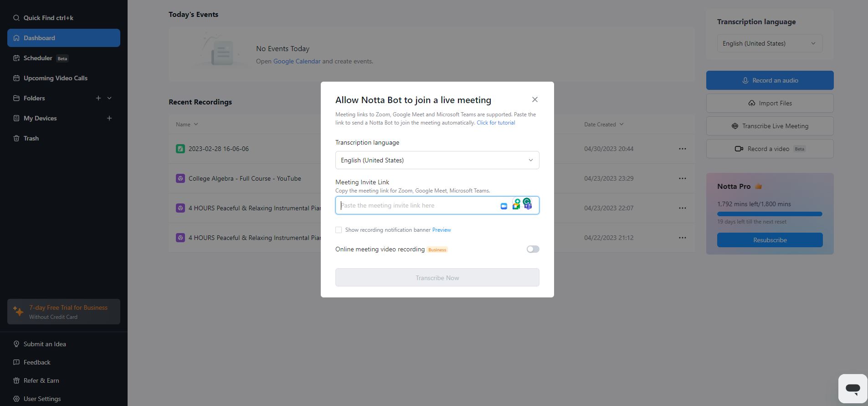868x406 pixels.
Task: Go to Dashboard in sidebar
Action: [x=64, y=38]
